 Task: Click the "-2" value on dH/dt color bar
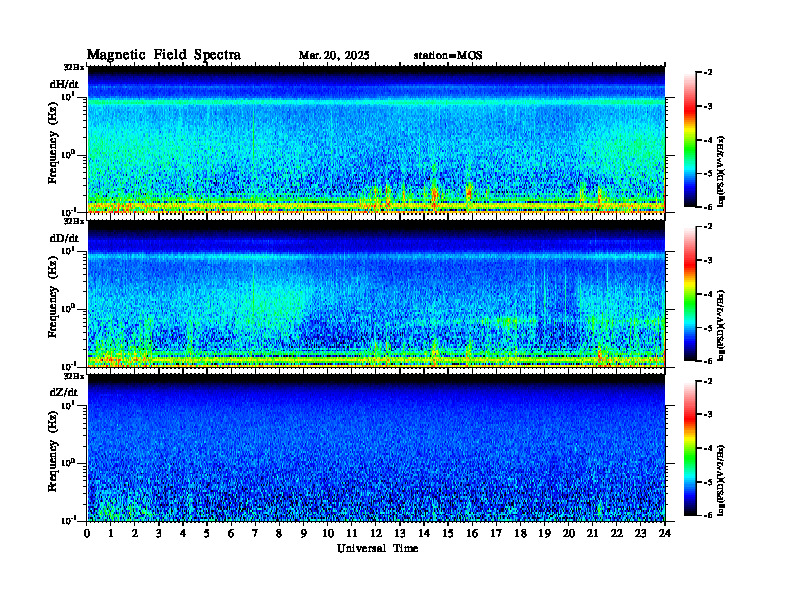pos(708,73)
